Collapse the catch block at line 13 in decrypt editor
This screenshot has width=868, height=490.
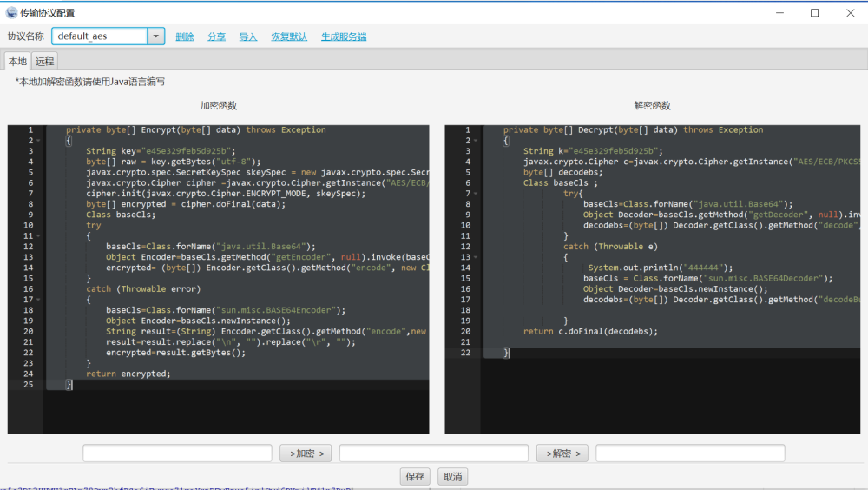[x=475, y=257]
